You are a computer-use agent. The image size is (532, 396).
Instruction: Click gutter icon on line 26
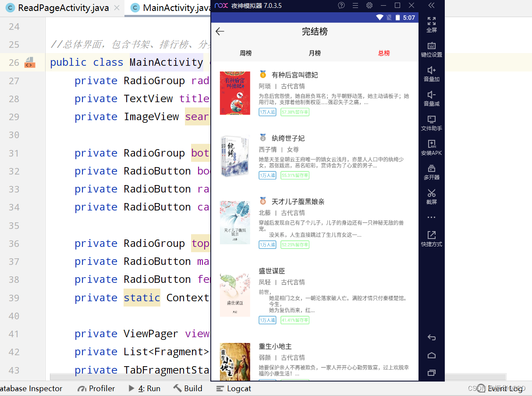pos(29,62)
